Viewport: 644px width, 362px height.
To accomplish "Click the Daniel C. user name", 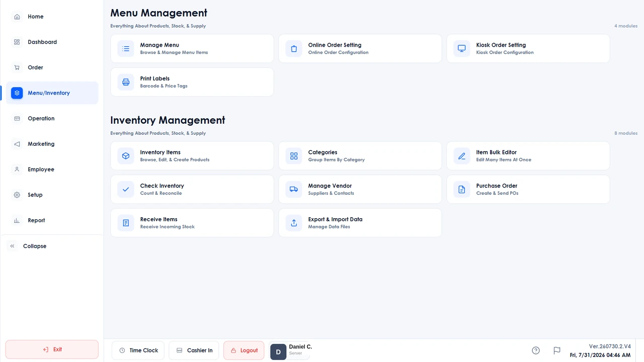I will 300,347.
